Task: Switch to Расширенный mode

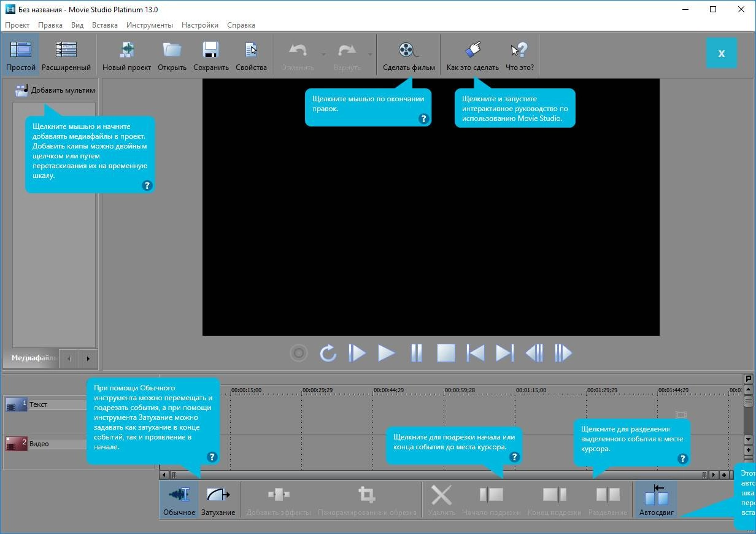Action: tap(66, 55)
